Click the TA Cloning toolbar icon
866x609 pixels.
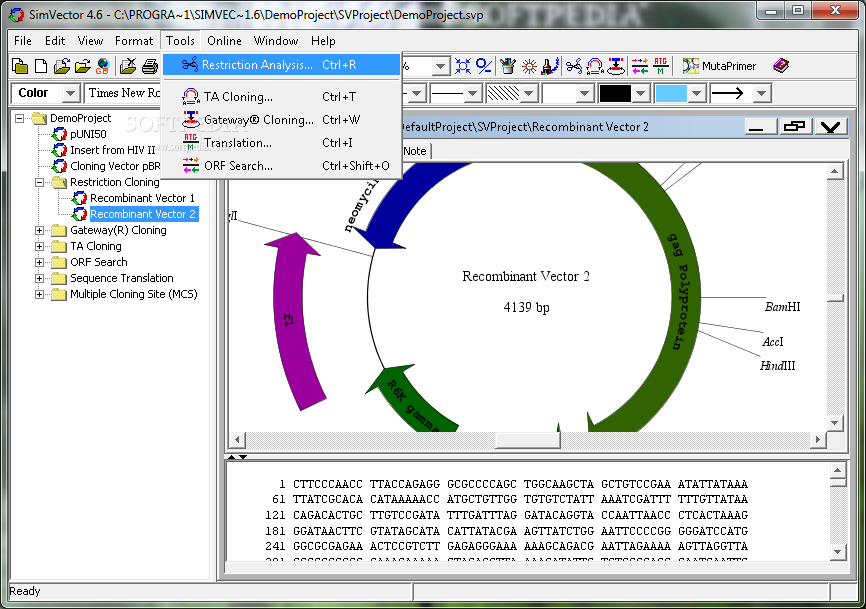tap(595, 66)
